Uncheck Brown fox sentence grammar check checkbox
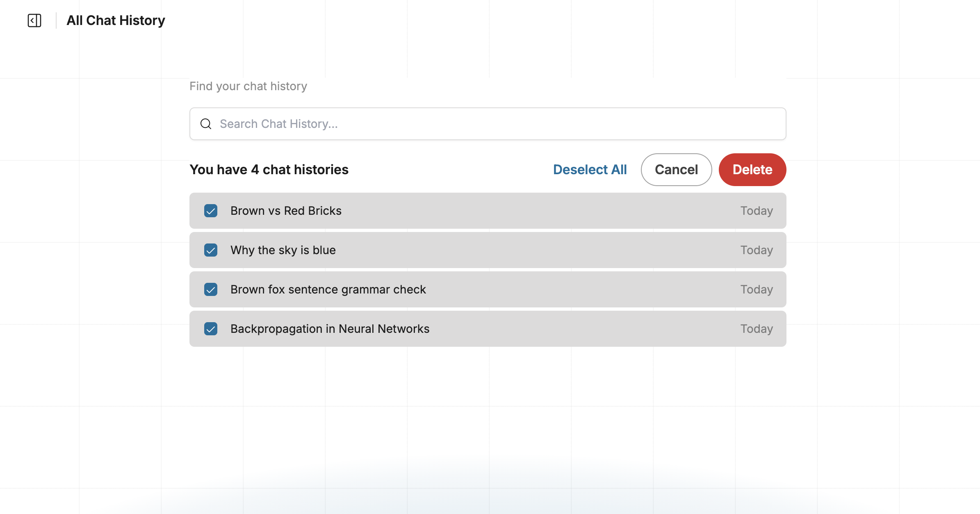The width and height of the screenshot is (980, 514). pos(211,289)
